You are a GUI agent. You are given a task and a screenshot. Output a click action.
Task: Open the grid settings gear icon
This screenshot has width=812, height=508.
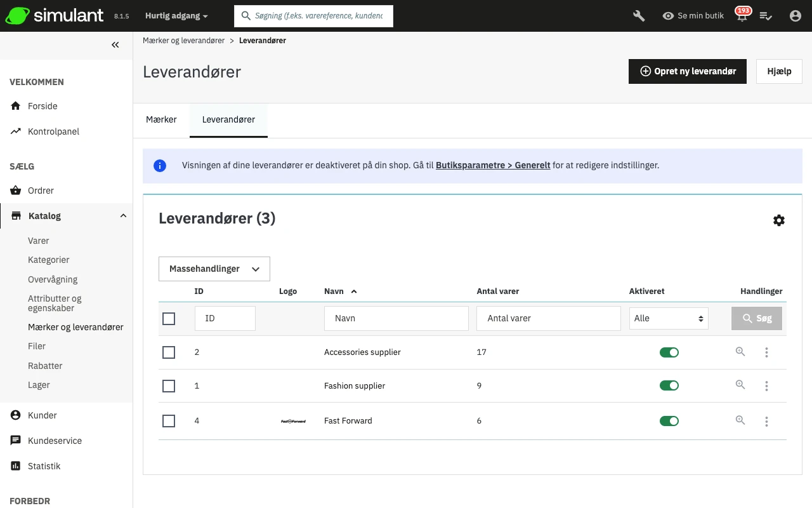(x=779, y=220)
